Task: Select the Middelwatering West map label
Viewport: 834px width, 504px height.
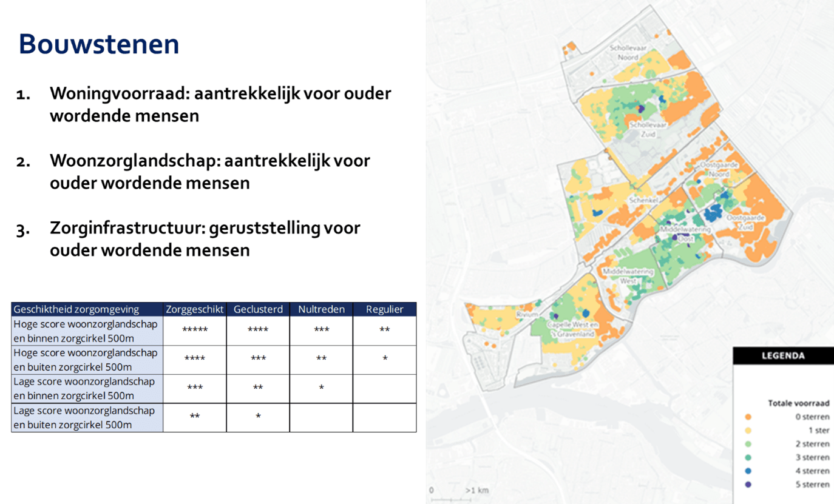Action: tap(628, 276)
